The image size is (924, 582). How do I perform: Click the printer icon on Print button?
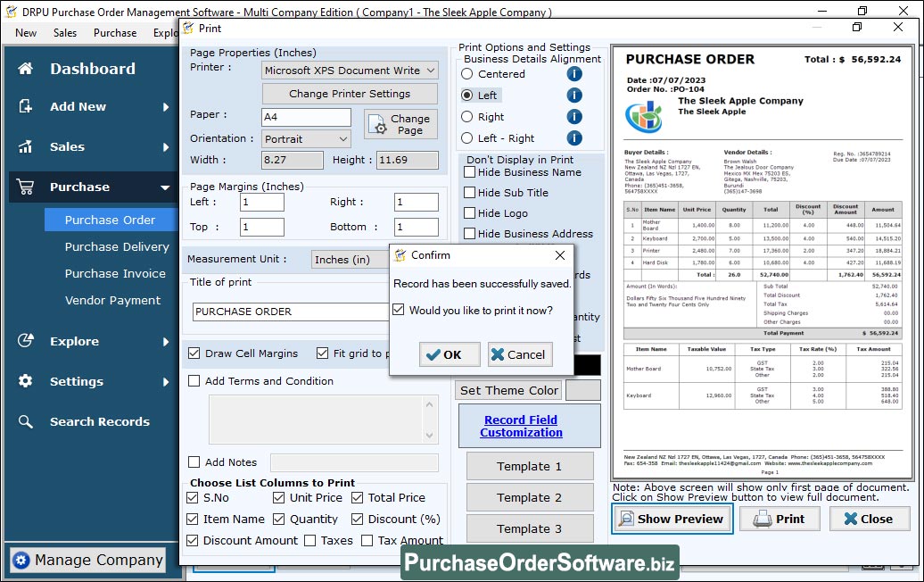click(x=762, y=519)
